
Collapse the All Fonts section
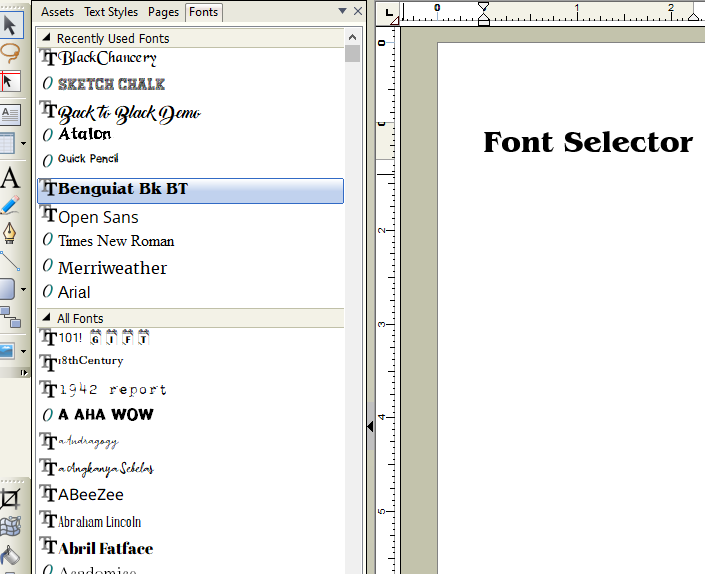pos(46,318)
